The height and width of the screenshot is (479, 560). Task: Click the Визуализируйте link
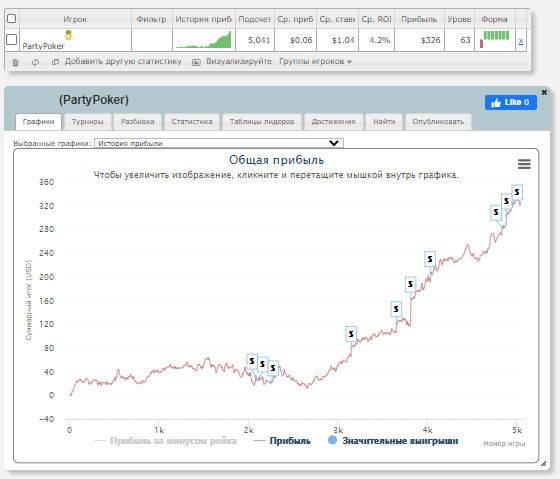[239, 61]
